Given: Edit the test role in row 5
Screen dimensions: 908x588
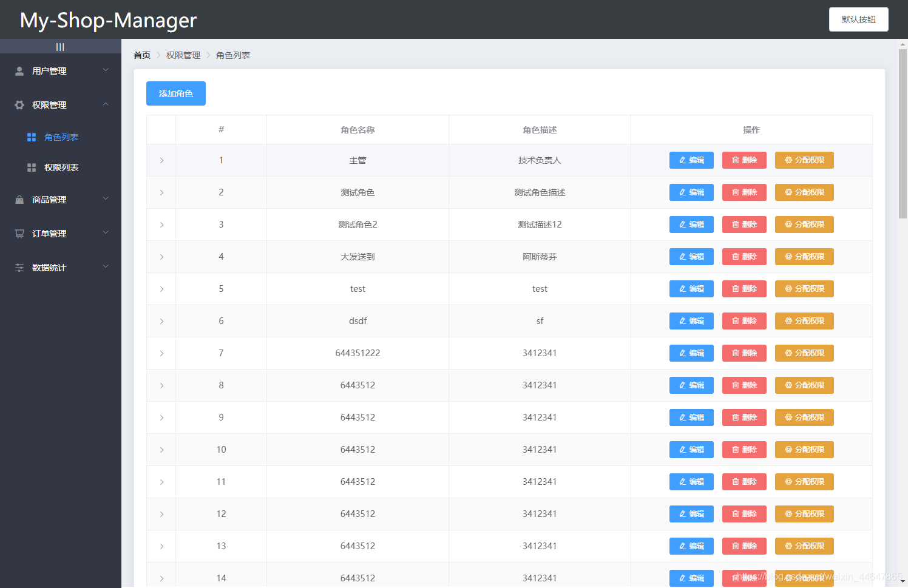Looking at the screenshot, I should click(x=691, y=289).
